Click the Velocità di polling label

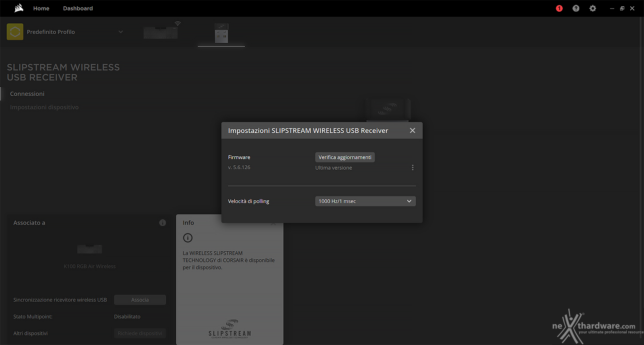[x=249, y=201]
